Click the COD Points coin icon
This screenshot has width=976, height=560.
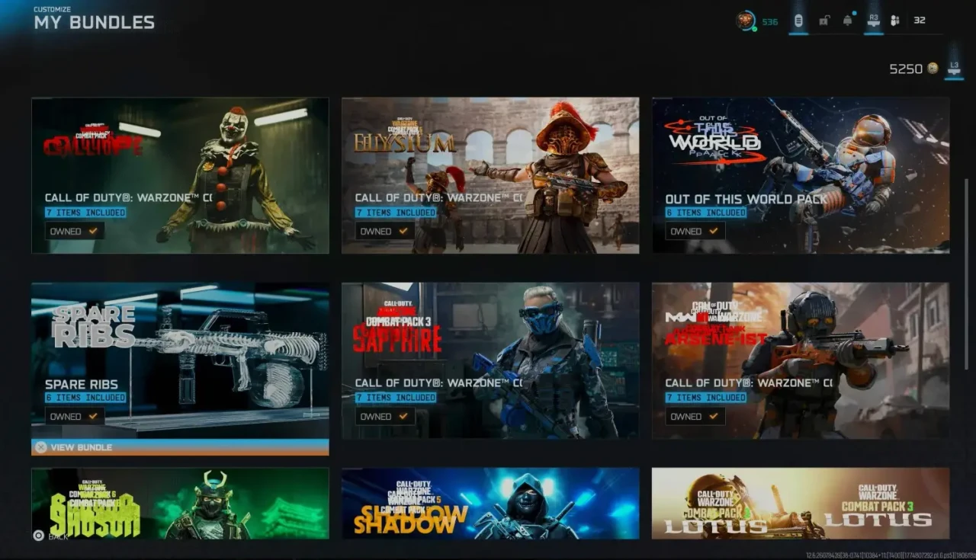[x=933, y=69]
